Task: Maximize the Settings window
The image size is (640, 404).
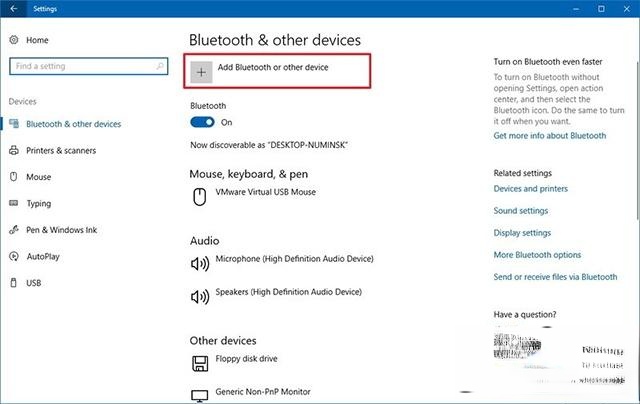Action: (601, 9)
